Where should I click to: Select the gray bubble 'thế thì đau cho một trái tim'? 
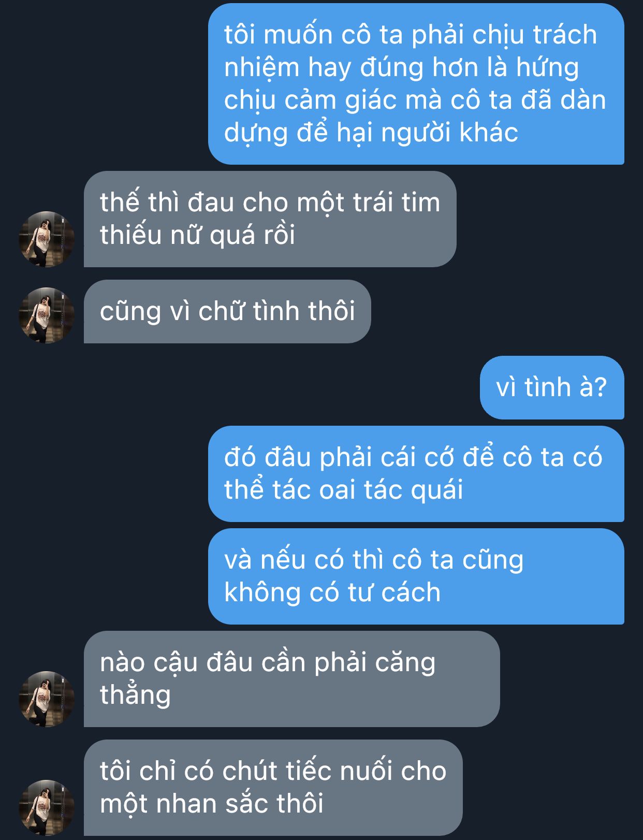click(270, 219)
